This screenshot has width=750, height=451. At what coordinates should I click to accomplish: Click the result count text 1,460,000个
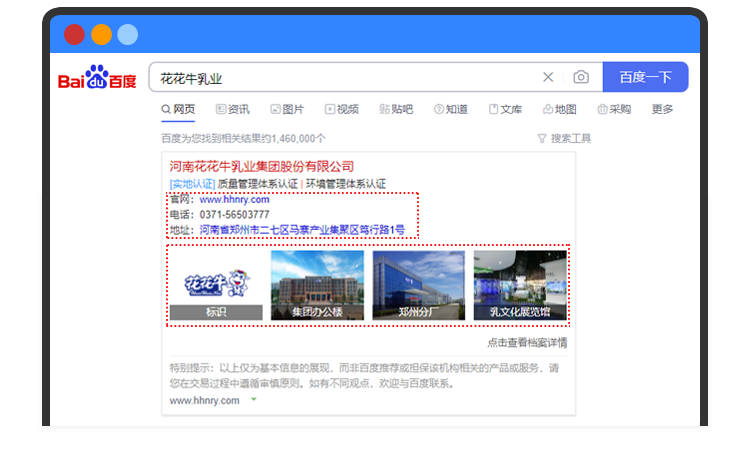pos(298,139)
